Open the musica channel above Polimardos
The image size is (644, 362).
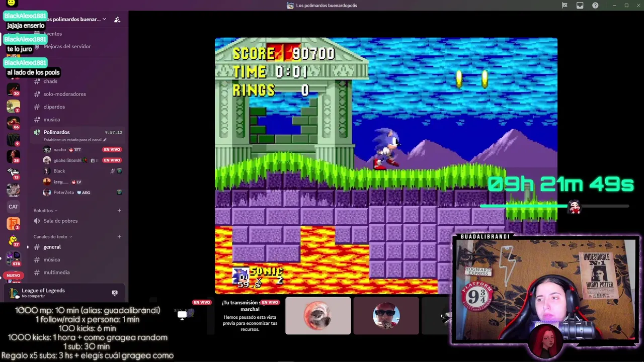[x=51, y=120]
